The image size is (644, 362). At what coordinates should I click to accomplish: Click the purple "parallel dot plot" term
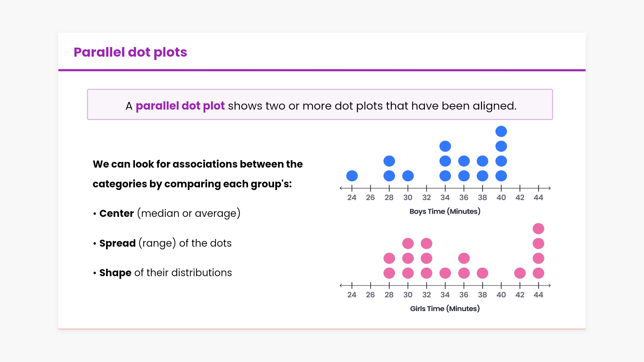coord(180,106)
